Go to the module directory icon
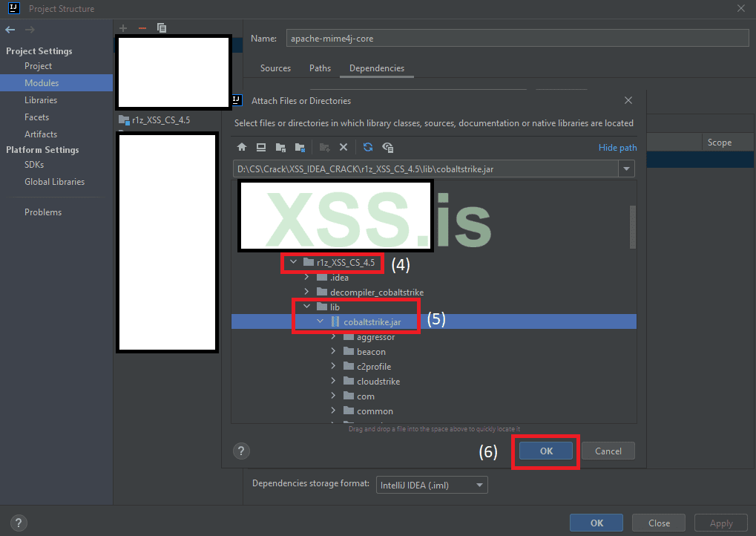This screenshot has height=536, width=756. 300,147
